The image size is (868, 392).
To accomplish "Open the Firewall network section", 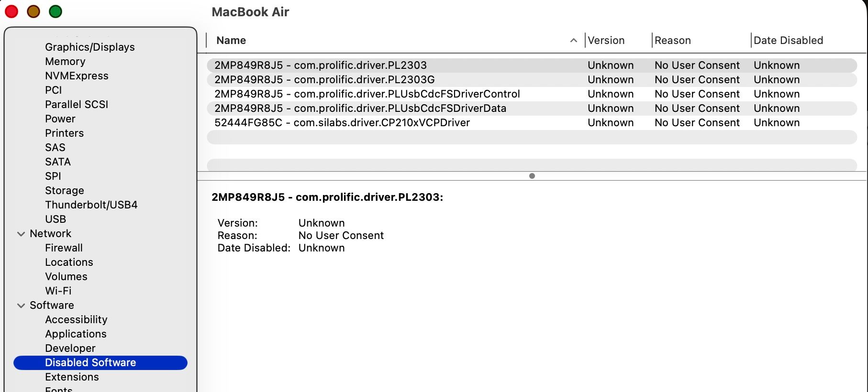I will [x=64, y=248].
